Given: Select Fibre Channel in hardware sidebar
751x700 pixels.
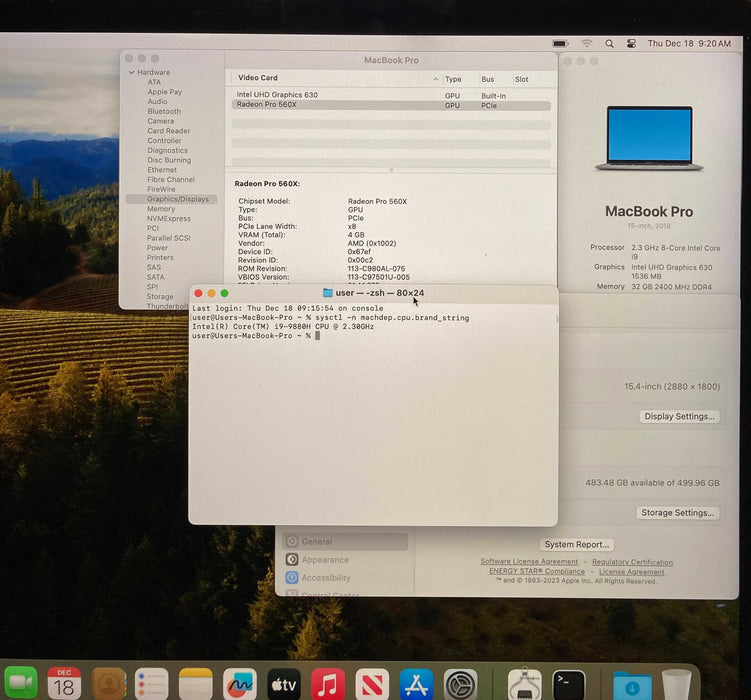Looking at the screenshot, I should pyautogui.click(x=171, y=180).
